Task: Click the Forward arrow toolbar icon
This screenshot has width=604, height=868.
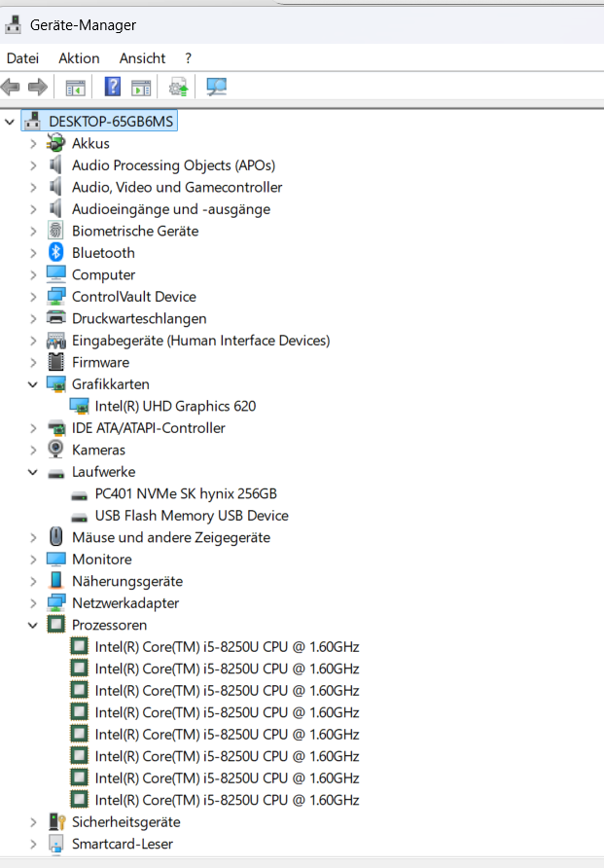Action: tap(38, 87)
